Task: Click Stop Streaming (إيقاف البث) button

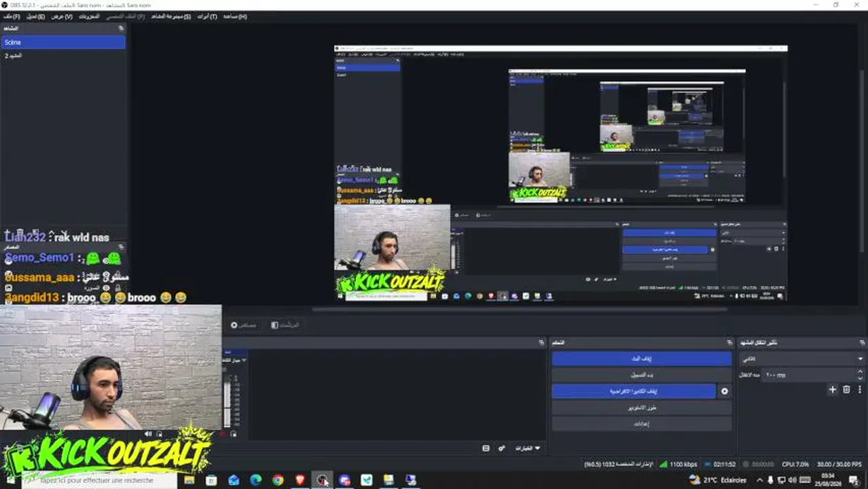Action: point(642,359)
